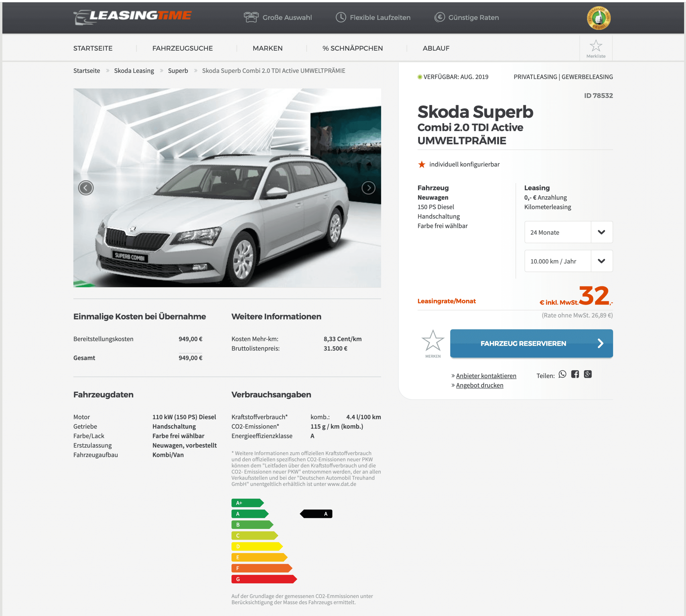Share offer via Google Plus icon
Image resolution: width=686 pixels, height=616 pixels.
click(588, 374)
